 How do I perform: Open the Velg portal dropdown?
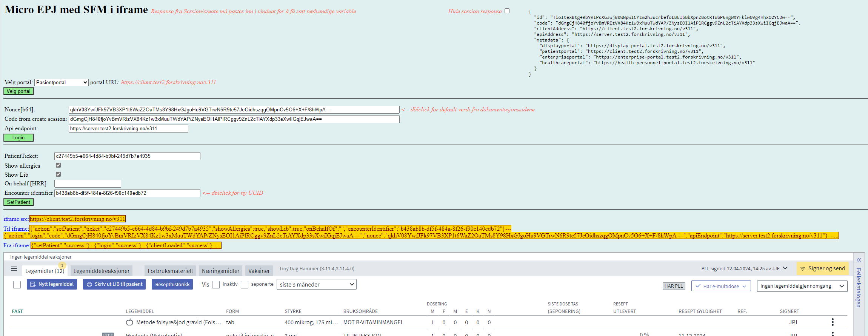pyautogui.click(x=62, y=82)
